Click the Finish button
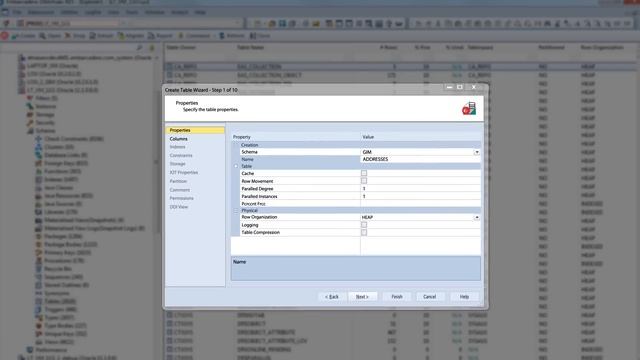This screenshot has height=360, width=640. [397, 297]
